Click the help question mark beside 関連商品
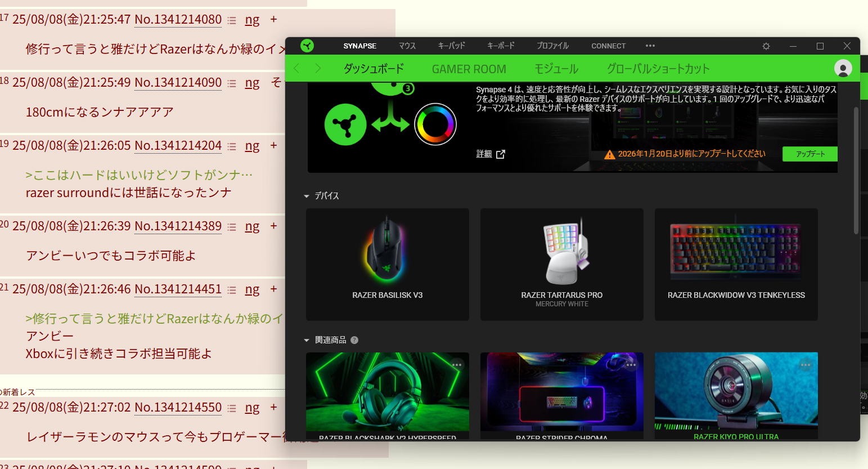Image resolution: width=868 pixels, height=469 pixels. tap(354, 340)
